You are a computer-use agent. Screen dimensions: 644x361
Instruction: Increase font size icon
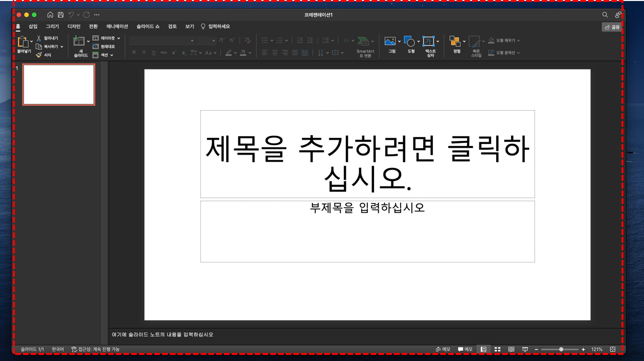[x=222, y=40]
